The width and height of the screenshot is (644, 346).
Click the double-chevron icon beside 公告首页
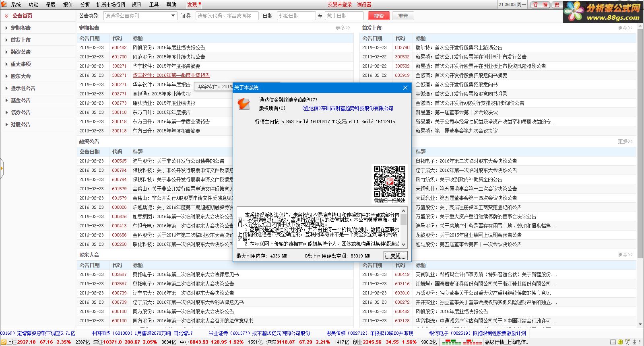coord(6,16)
